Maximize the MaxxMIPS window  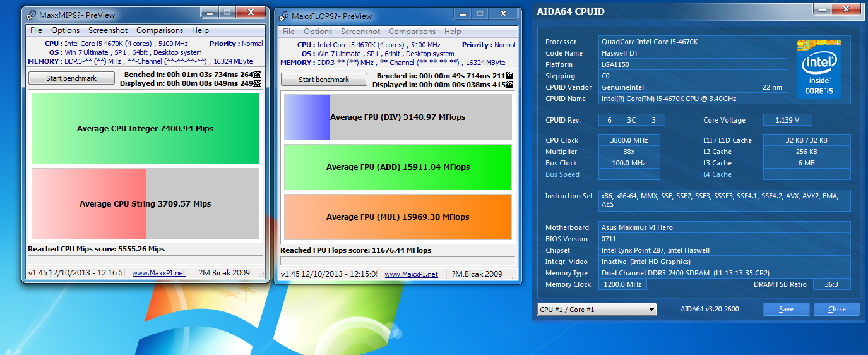point(227,12)
